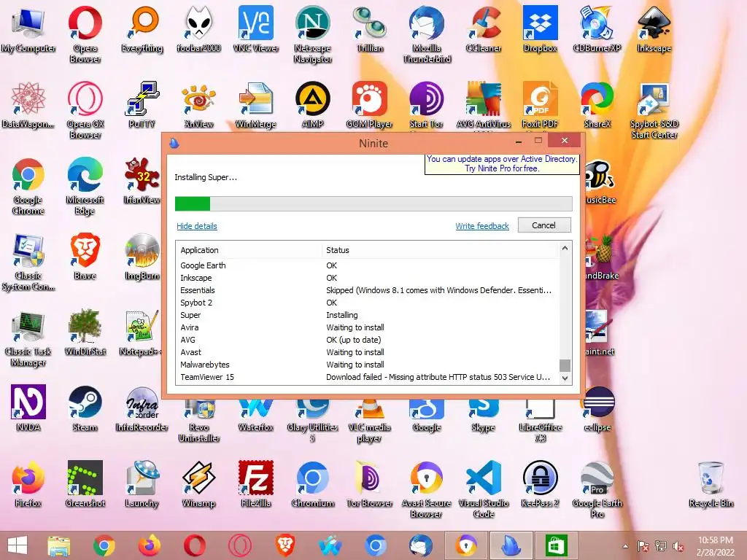Select the Recycle Bin icon

coord(711,484)
